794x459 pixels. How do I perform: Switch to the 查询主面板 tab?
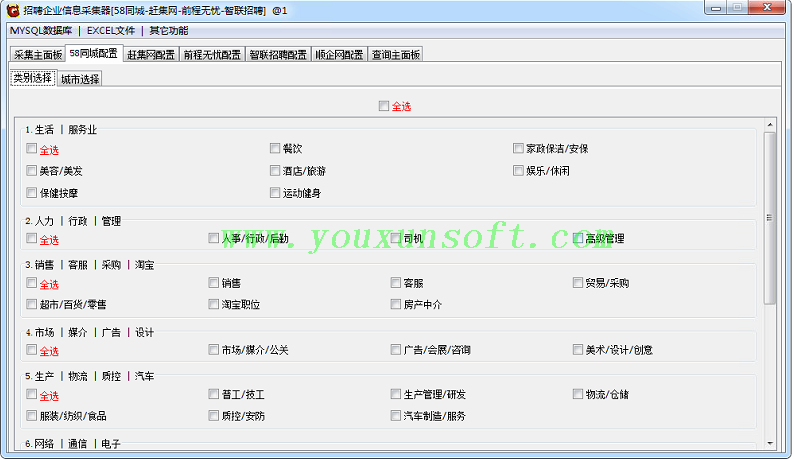[396, 55]
